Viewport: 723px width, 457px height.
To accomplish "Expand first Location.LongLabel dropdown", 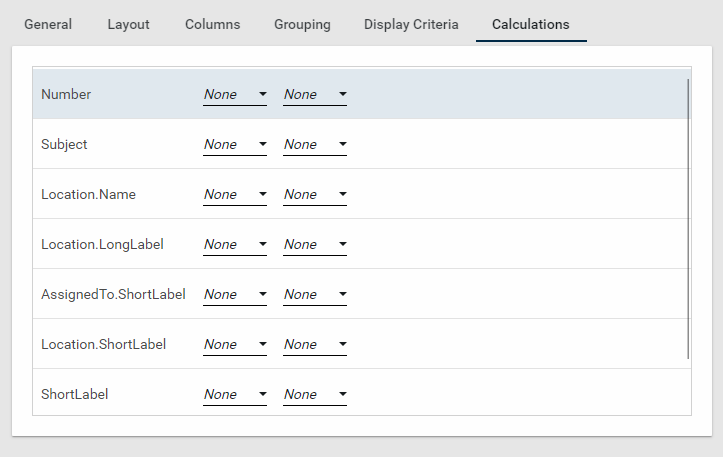I will tap(235, 245).
